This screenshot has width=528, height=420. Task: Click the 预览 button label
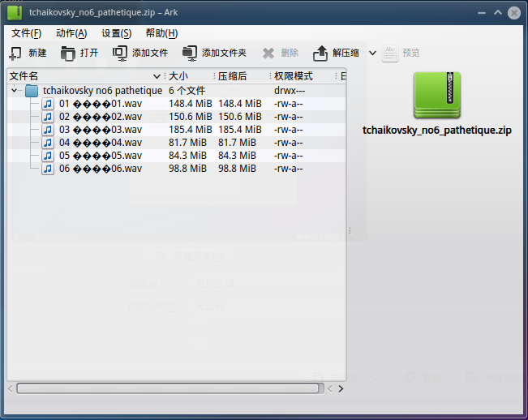click(x=411, y=54)
